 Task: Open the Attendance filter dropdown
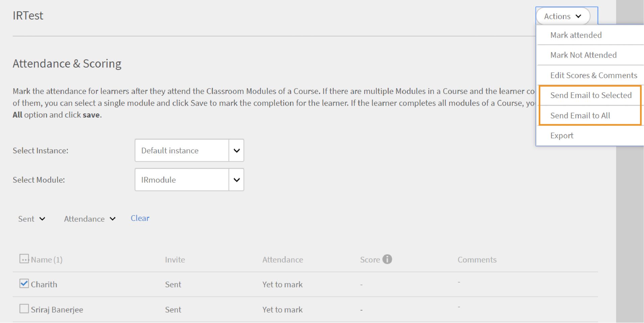pos(90,219)
